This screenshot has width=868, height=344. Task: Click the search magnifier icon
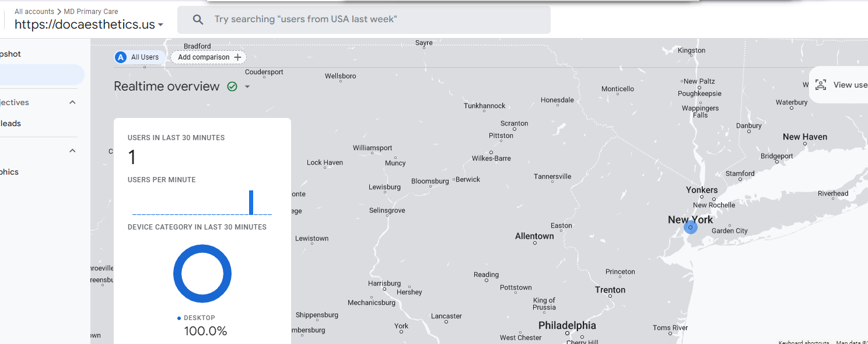(x=198, y=19)
